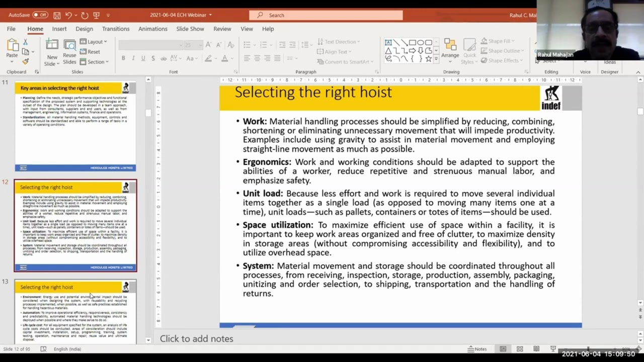The image size is (644, 362).
Task: Expand the shapes gallery More arrow
Action: (x=436, y=59)
